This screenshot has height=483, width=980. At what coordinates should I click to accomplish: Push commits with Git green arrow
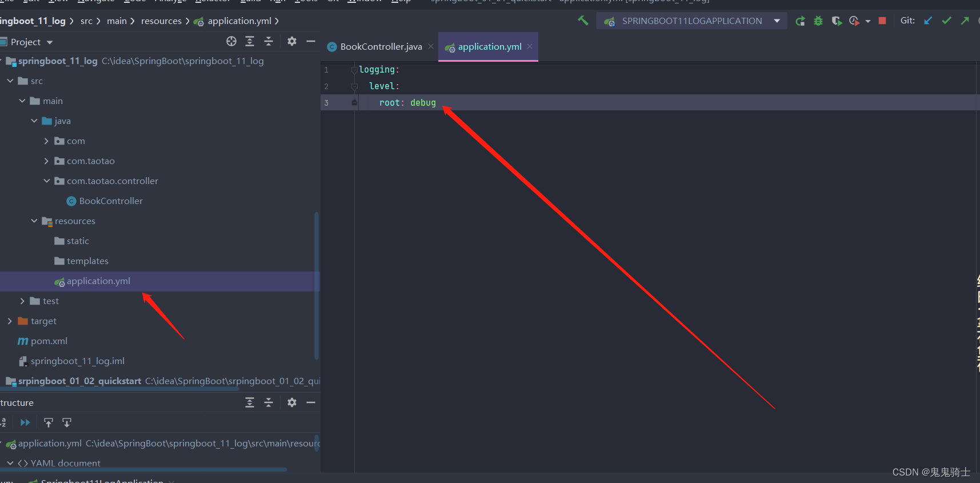click(x=965, y=21)
